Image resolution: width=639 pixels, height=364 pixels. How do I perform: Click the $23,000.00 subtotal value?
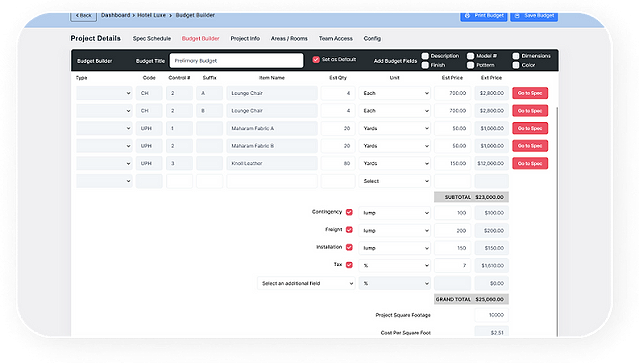click(x=489, y=197)
